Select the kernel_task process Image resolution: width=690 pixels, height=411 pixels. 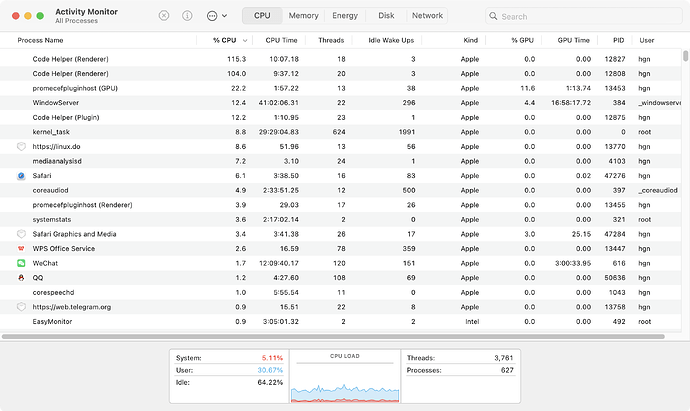[x=51, y=132]
